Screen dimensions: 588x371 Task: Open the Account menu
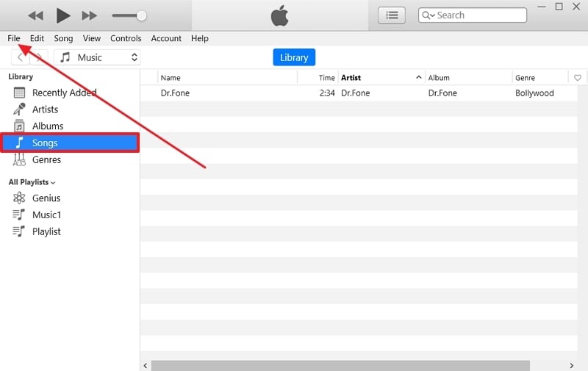click(166, 38)
